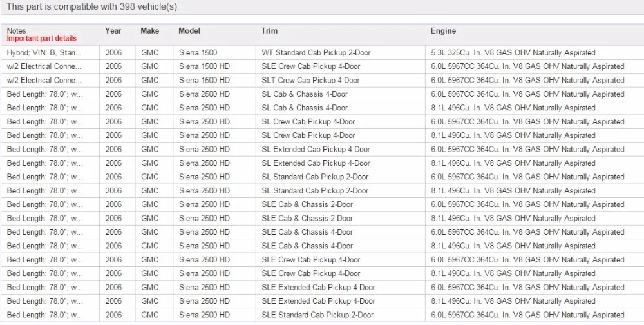Select 'SLT Crew Cab Pickup 4-Door' trim cell
This screenshot has width=644, height=325.
310,80
